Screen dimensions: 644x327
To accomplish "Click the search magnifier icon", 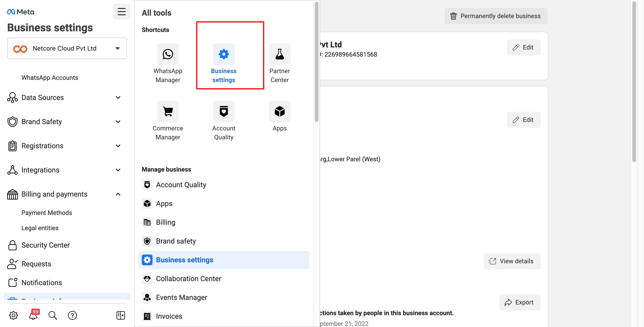I will (53, 315).
